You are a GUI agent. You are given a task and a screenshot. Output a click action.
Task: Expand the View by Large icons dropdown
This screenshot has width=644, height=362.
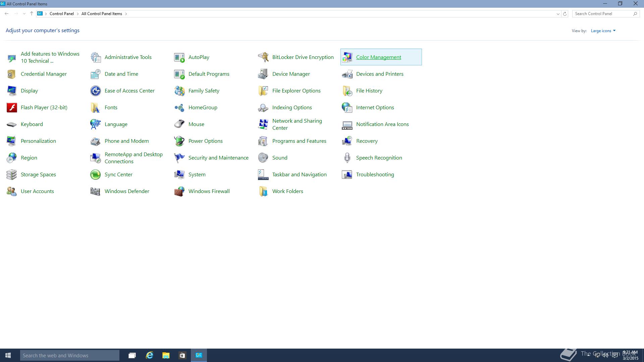(x=603, y=31)
